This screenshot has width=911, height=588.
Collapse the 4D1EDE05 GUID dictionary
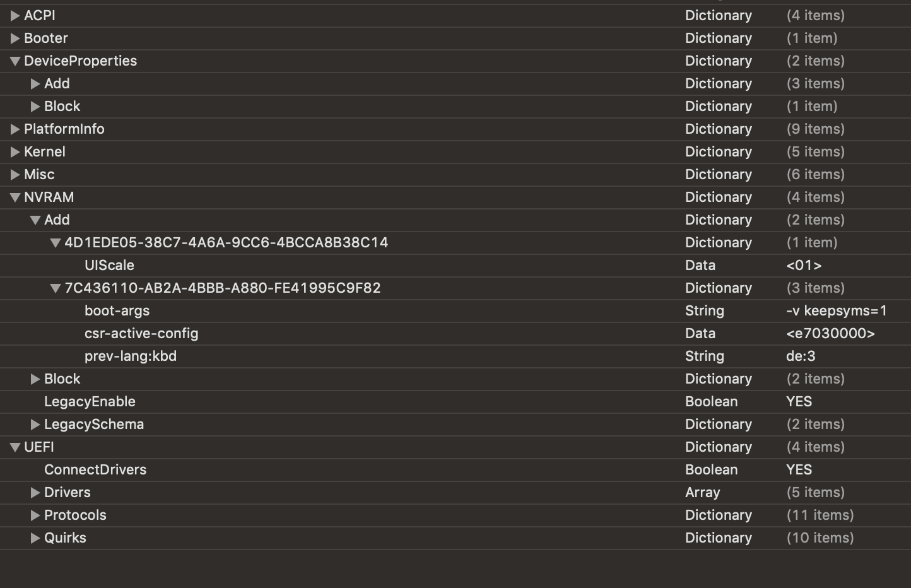point(56,243)
